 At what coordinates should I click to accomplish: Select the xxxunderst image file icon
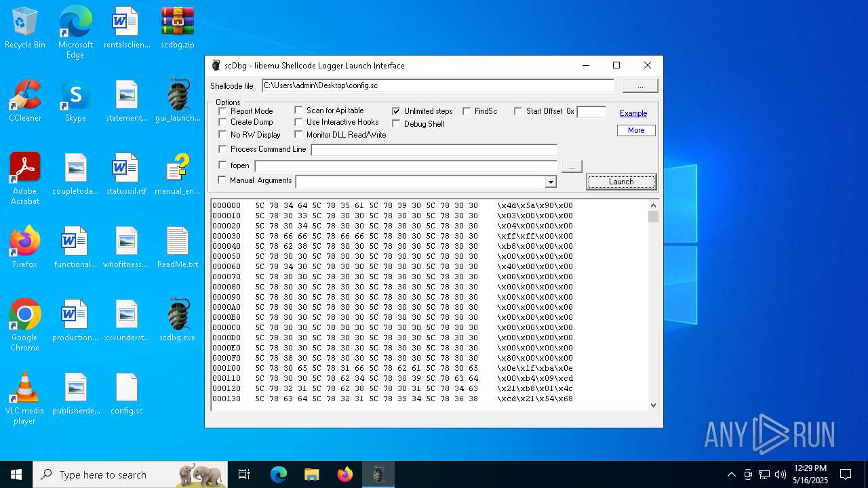pyautogui.click(x=127, y=321)
